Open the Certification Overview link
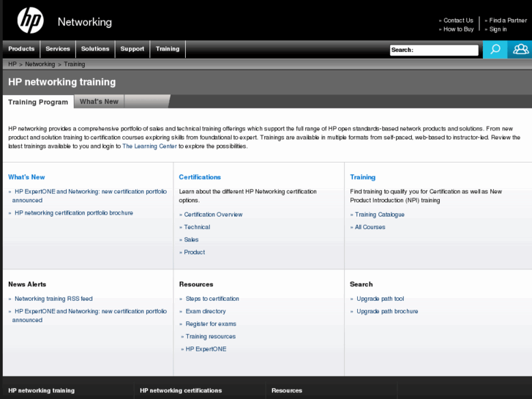 [213, 215]
